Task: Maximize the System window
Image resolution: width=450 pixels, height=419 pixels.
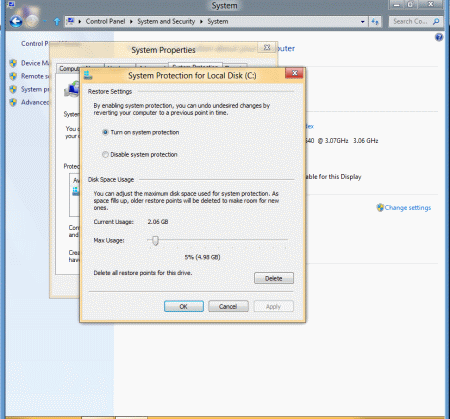Action: tap(410, 4)
